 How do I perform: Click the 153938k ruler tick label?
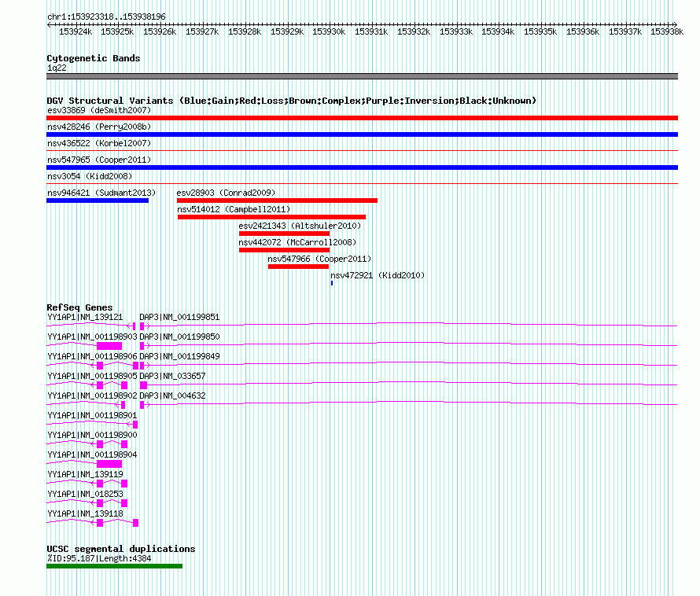pyautogui.click(x=666, y=31)
